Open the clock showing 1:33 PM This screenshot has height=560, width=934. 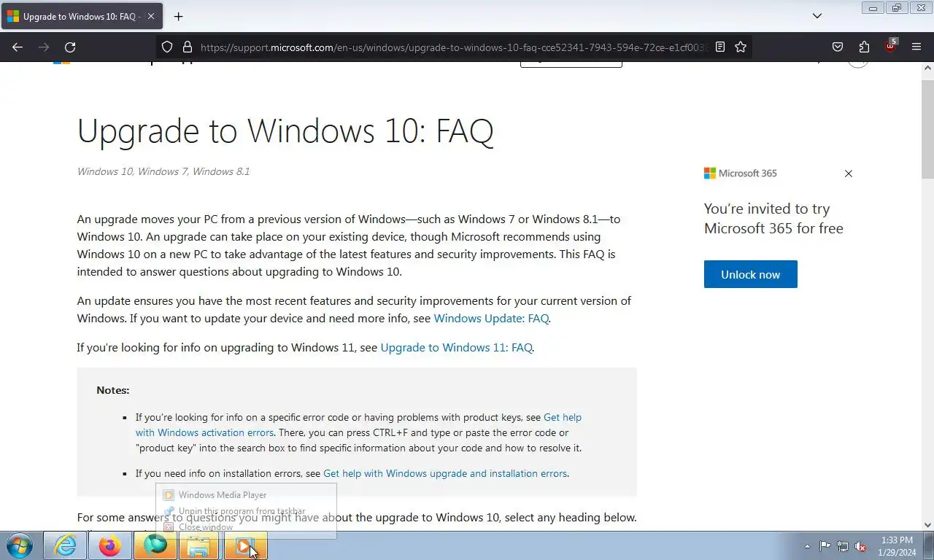[x=897, y=546]
